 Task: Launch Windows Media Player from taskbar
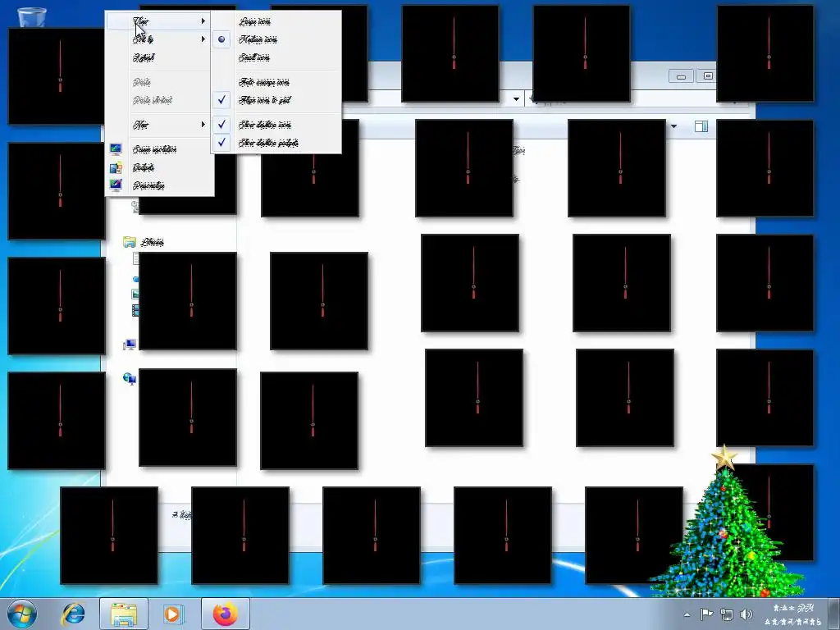click(172, 614)
